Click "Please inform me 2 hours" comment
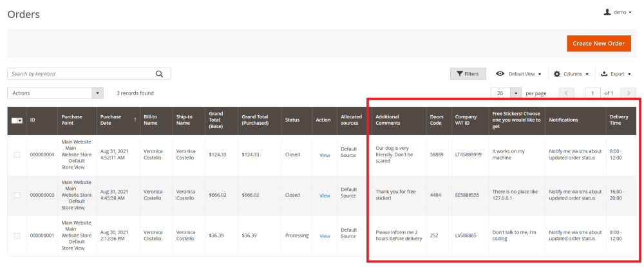 tap(399, 236)
